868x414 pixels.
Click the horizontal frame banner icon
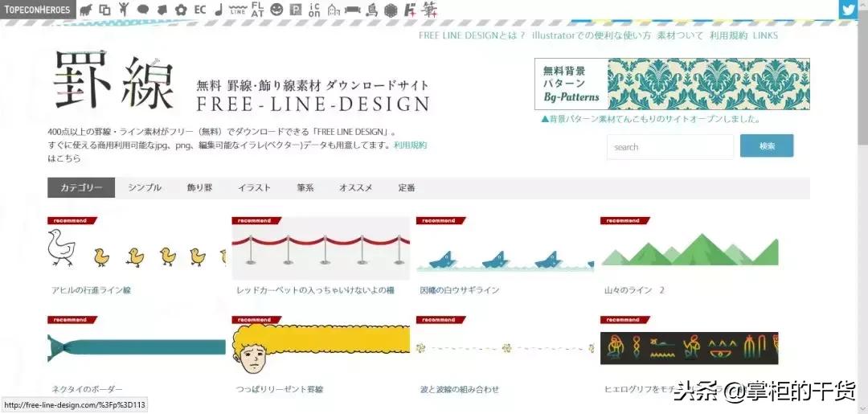(353, 10)
